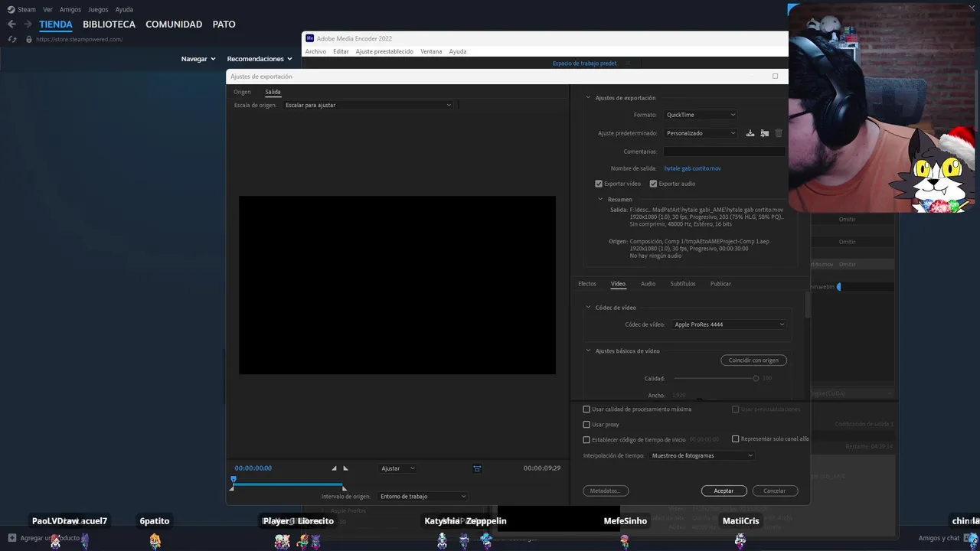
Task: Open Steam COMUNIDAD section
Action: coord(174,24)
